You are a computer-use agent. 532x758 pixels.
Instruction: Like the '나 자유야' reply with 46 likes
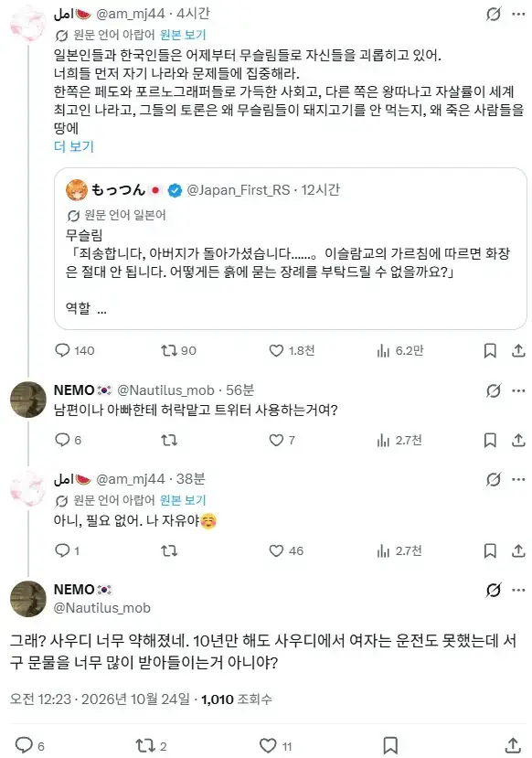tap(286, 550)
